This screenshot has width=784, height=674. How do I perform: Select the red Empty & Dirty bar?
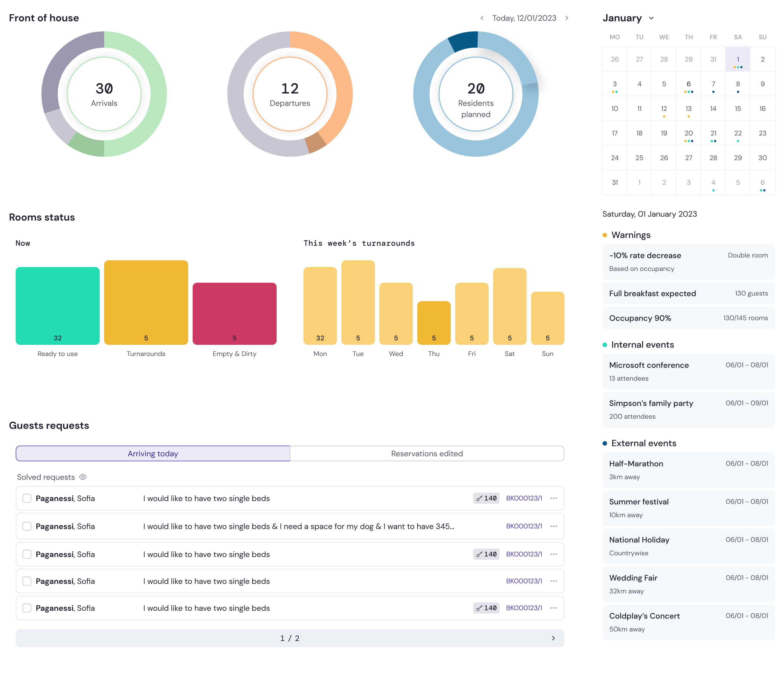(x=235, y=313)
